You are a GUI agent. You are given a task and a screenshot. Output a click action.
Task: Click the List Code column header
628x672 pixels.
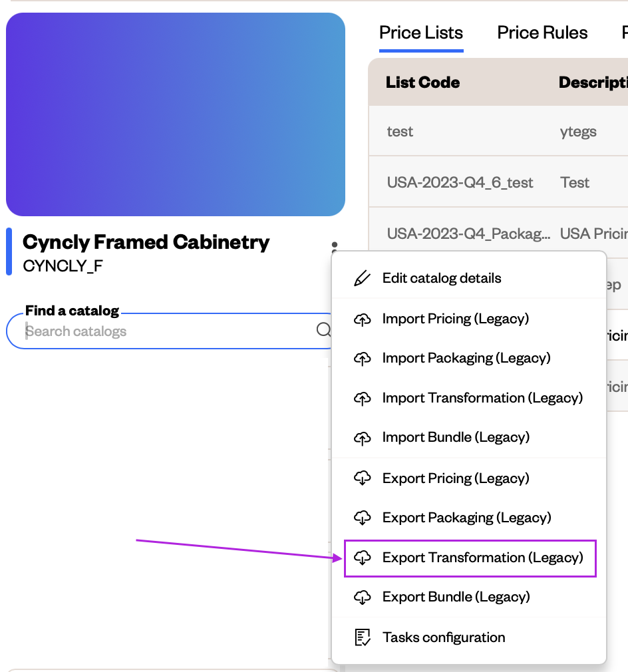coord(422,83)
